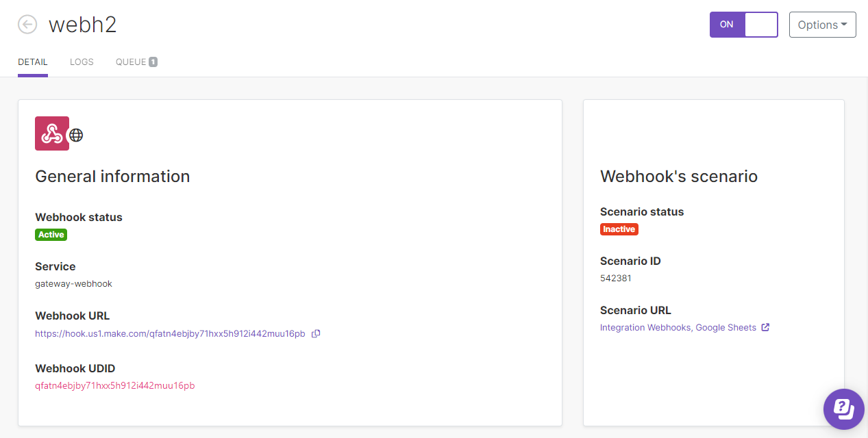This screenshot has width=868, height=438.
Task: Click scenario ID 542381
Action: pos(616,279)
